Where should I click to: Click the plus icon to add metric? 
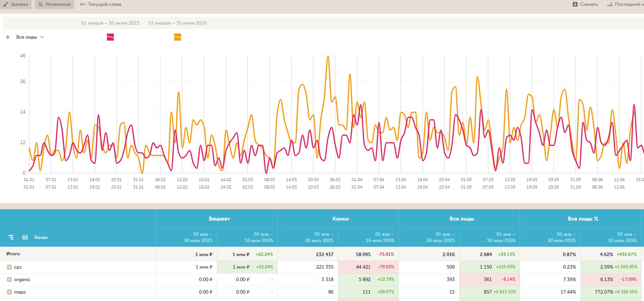[x=8, y=37]
